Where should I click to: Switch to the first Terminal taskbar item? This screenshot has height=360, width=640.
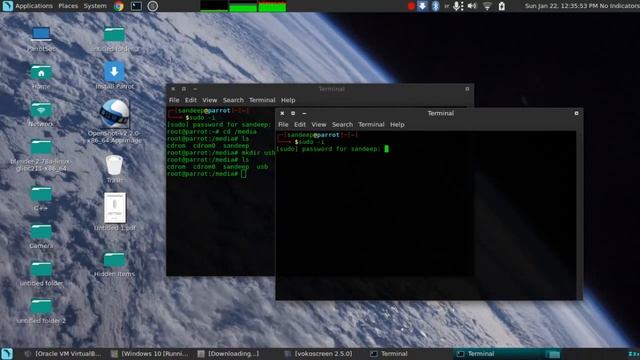(389, 353)
